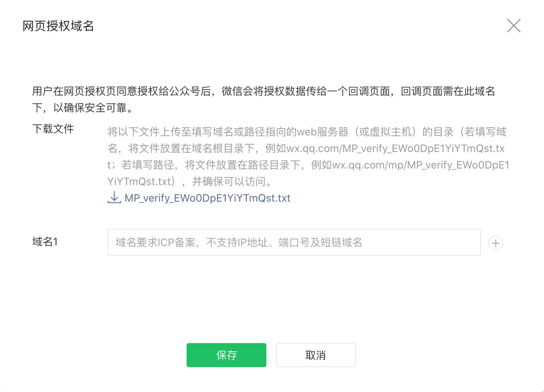Click the 下载文件 label
The width and height of the screenshot is (544, 392).
(53, 129)
